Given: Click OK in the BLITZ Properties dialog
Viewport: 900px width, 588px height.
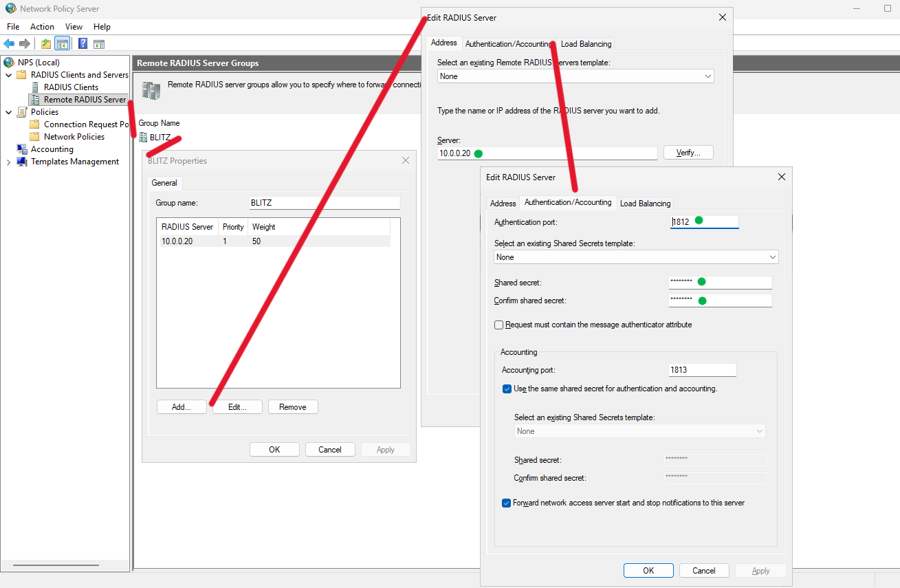Looking at the screenshot, I should 274,450.
